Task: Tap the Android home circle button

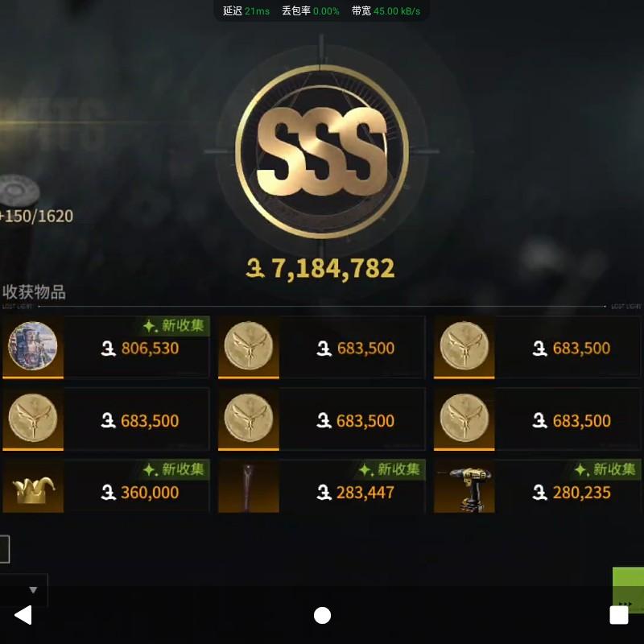Action: 322,615
